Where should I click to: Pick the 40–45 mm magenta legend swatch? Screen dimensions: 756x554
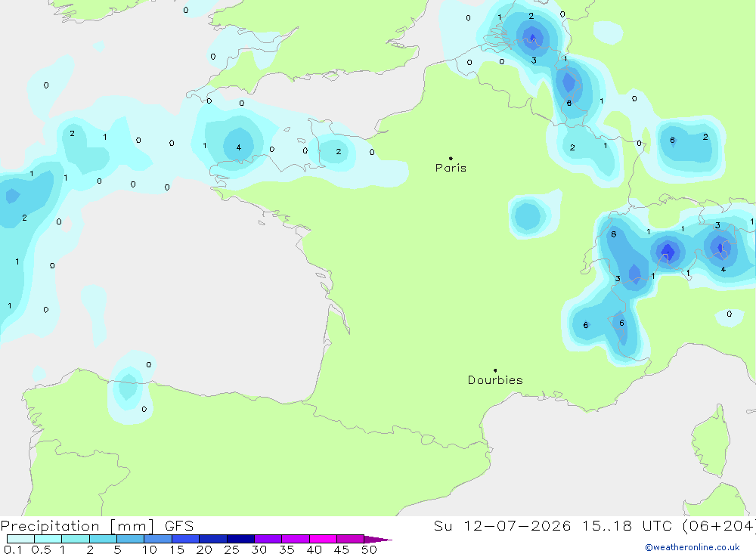(x=323, y=539)
